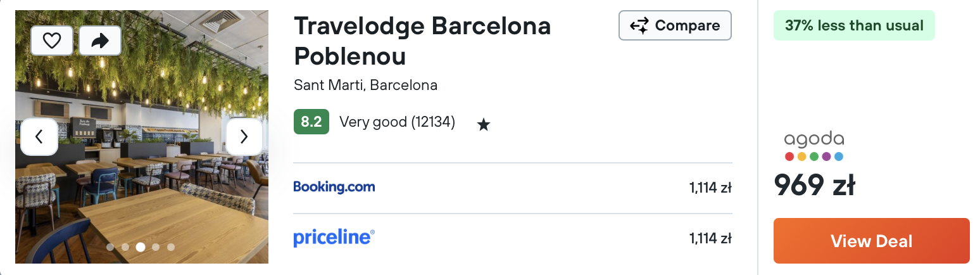
Task: Click the agoda logo
Action: click(814, 146)
